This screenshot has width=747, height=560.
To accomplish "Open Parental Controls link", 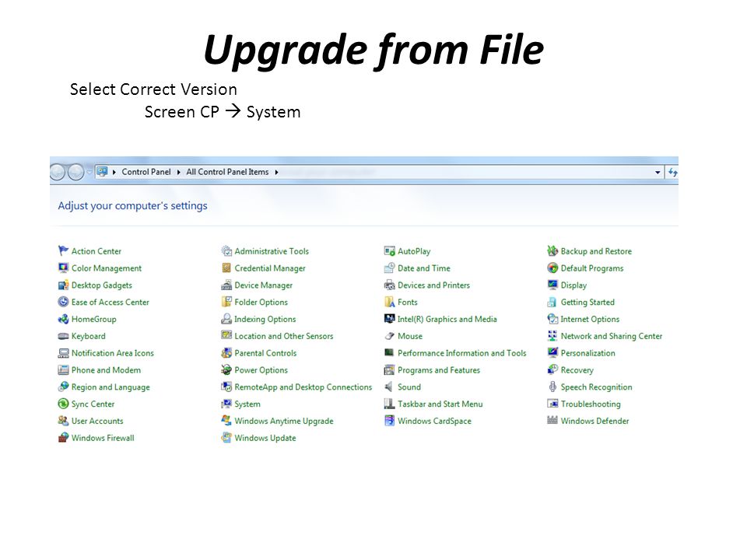I will (x=265, y=353).
